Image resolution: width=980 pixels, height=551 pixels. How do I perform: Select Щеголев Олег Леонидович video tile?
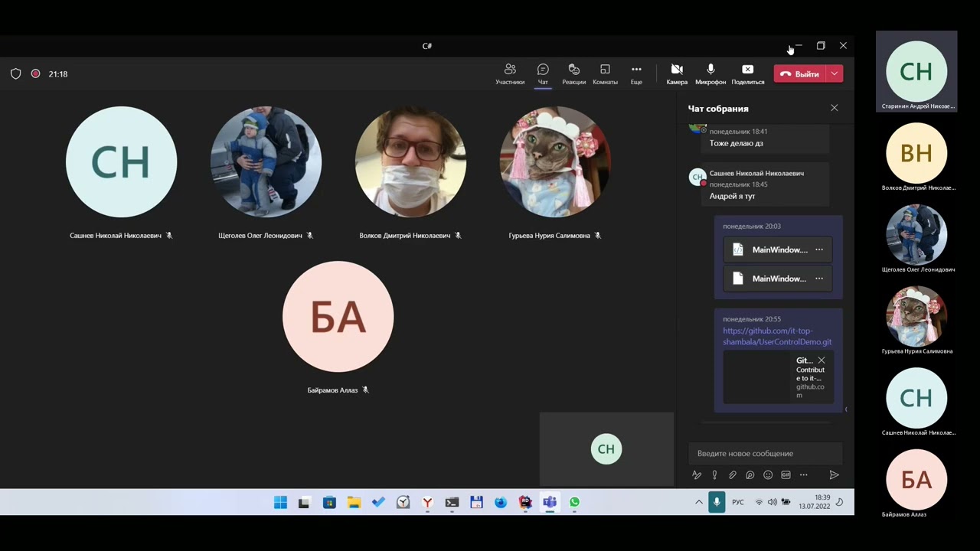pos(266,162)
